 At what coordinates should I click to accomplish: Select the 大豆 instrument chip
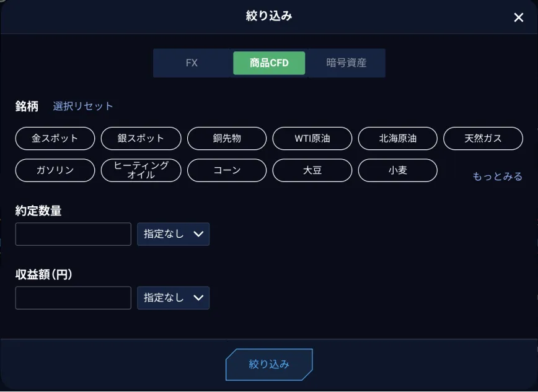pyautogui.click(x=312, y=170)
